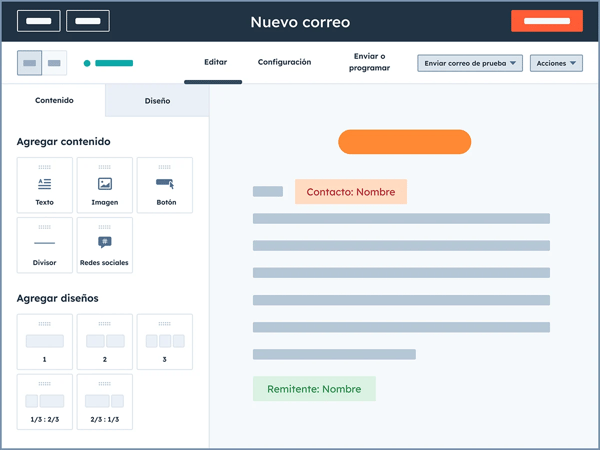
Task: Open the Enviar o programar tab
Action: coord(369,62)
